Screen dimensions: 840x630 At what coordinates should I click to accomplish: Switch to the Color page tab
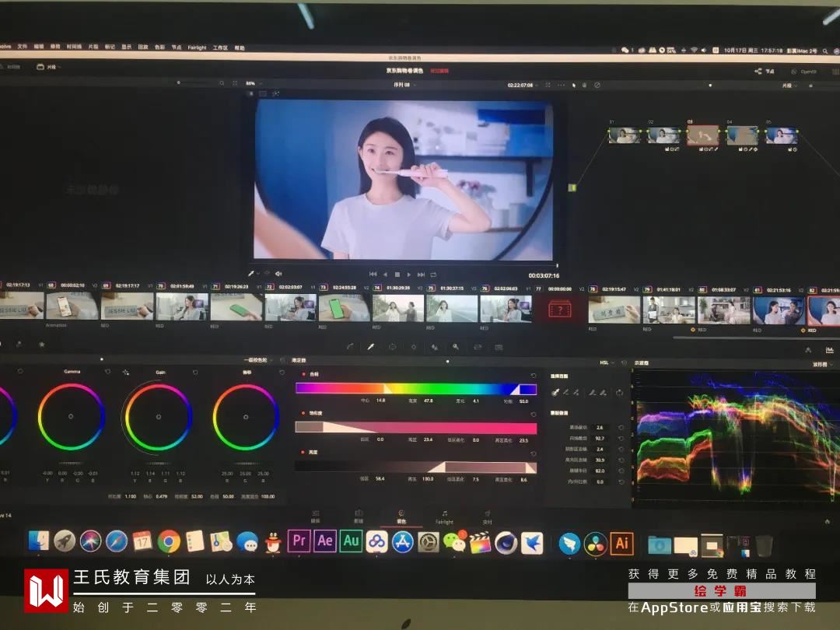point(401,517)
